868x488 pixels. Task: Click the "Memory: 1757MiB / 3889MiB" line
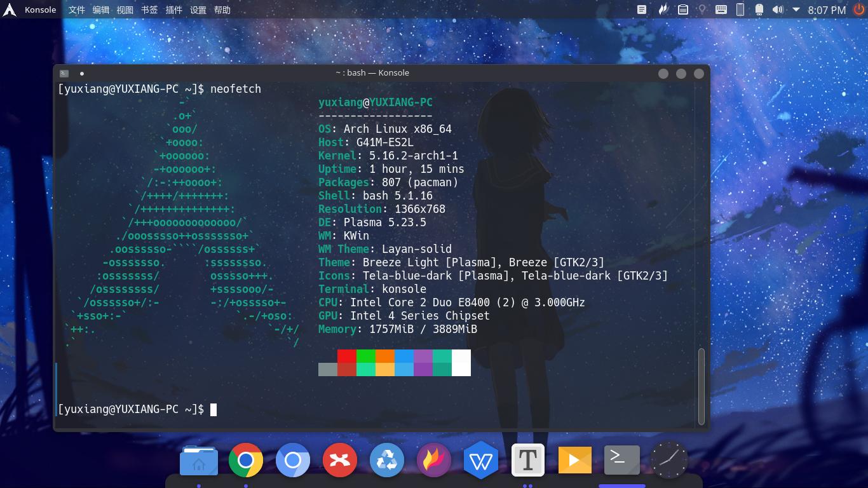point(398,329)
